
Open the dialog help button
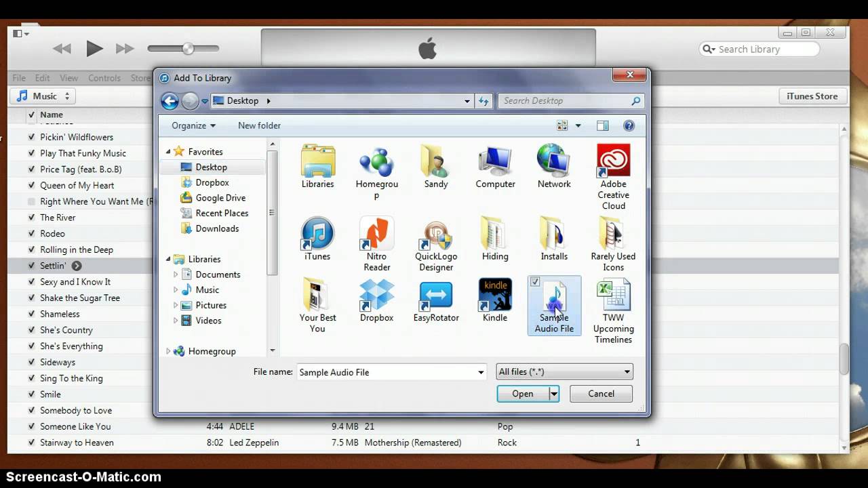pos(629,125)
